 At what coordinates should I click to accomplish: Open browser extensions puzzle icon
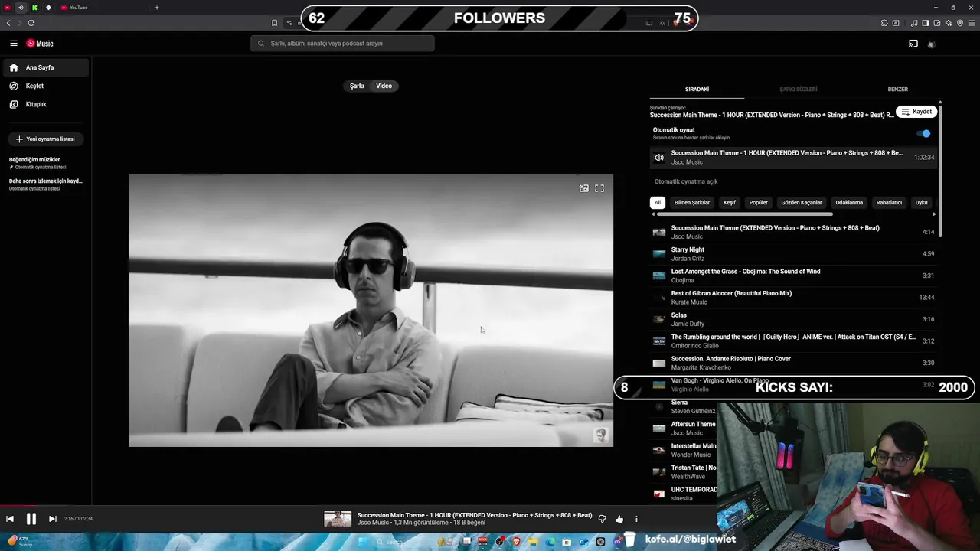point(884,23)
